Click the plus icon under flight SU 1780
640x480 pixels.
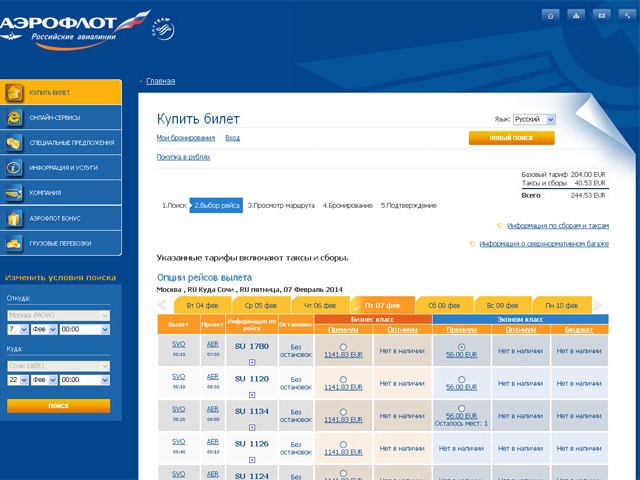(x=252, y=360)
